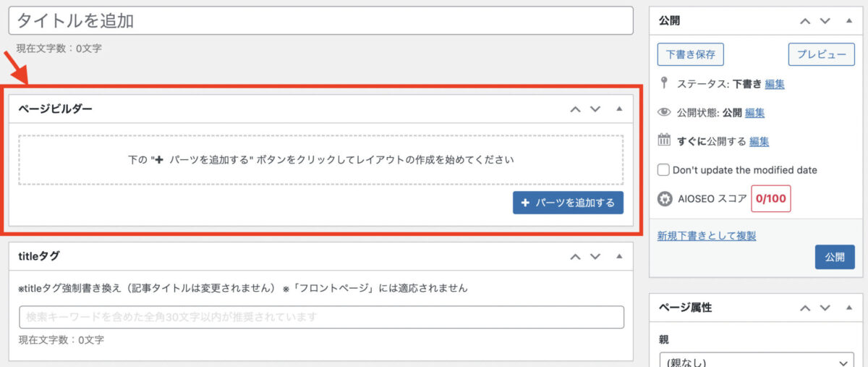This screenshot has height=367, width=868.
Task: Move the titleタグ panel down
Action: [x=595, y=256]
